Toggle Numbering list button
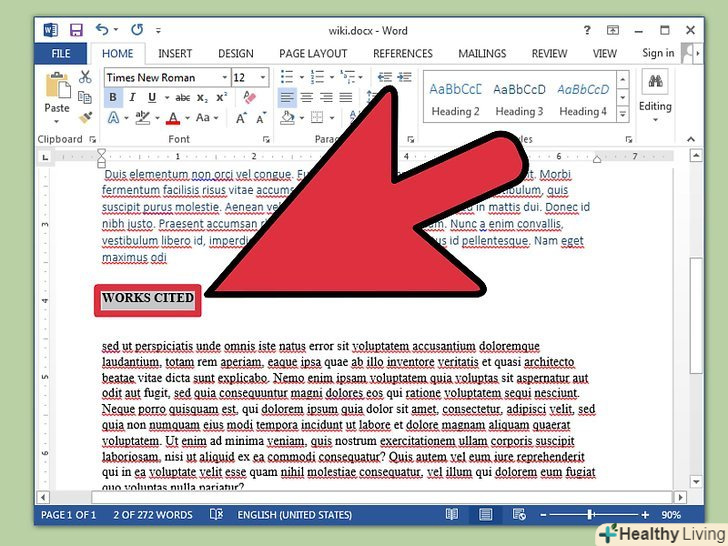Viewport: 728px width, 546px height. tap(317, 77)
